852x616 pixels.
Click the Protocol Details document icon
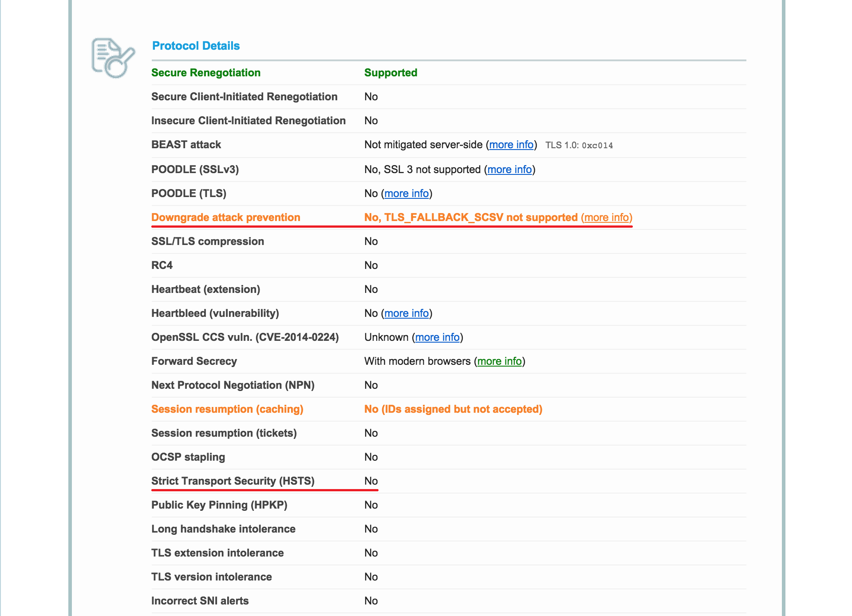point(113,58)
